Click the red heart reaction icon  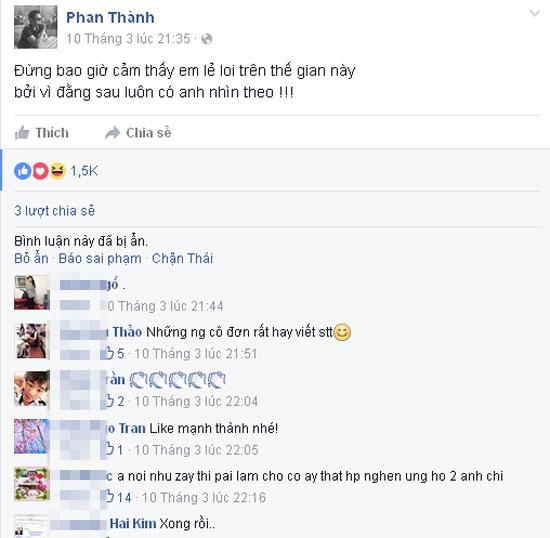coord(40,171)
